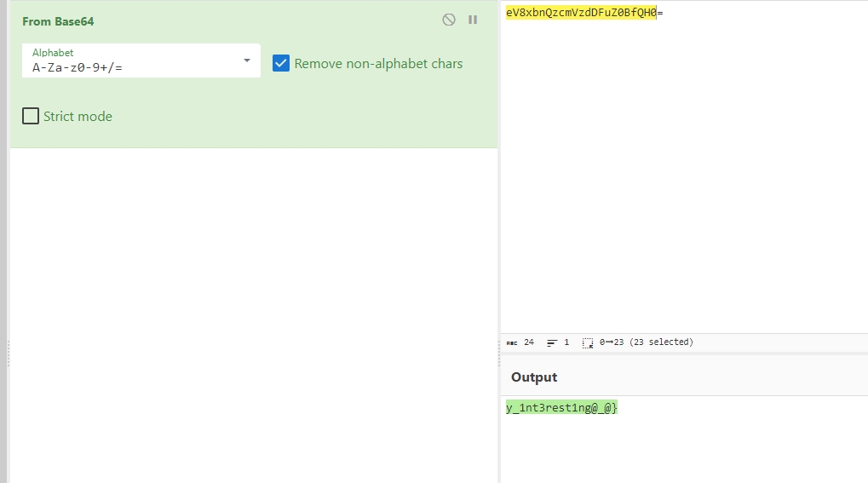868x483 pixels.
Task: Click the decoded output text y_1nt3rest1ng
Action: (x=560, y=408)
